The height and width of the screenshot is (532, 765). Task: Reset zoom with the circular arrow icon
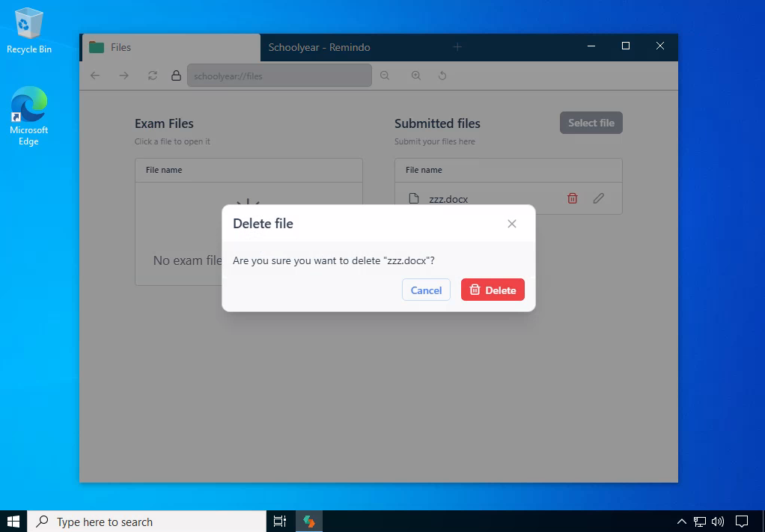click(x=442, y=76)
